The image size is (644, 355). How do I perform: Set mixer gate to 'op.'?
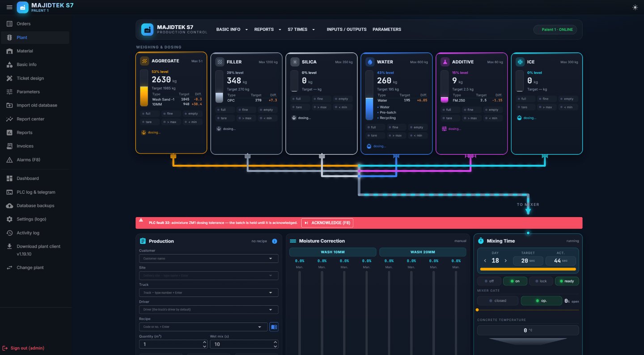coord(541,301)
